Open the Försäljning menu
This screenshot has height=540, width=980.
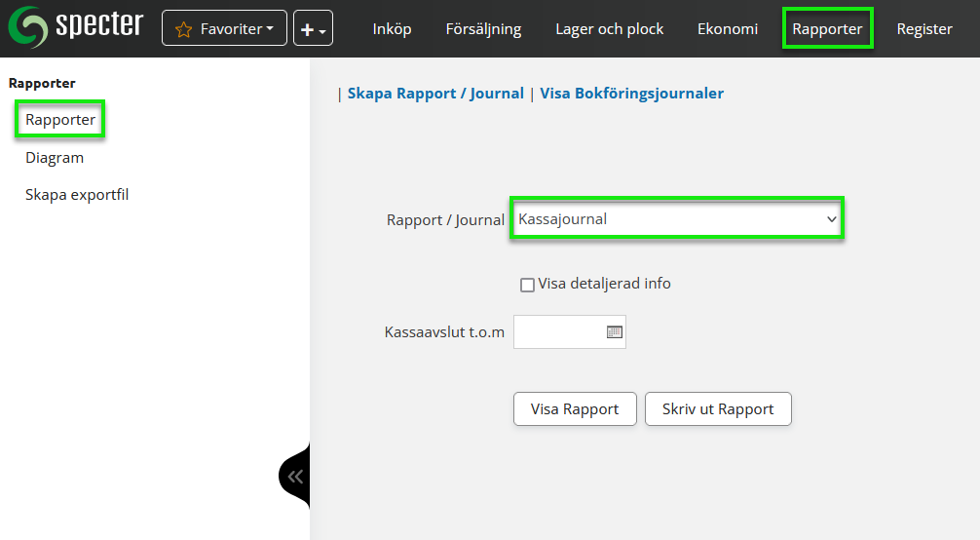[x=483, y=29]
